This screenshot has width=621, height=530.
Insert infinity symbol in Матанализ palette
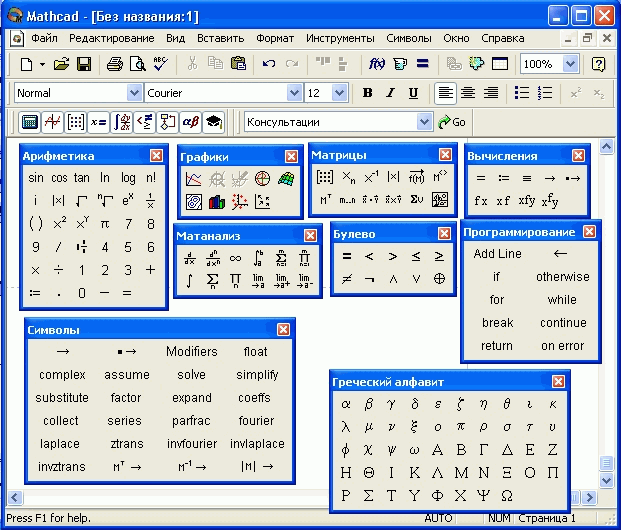pyautogui.click(x=235, y=258)
